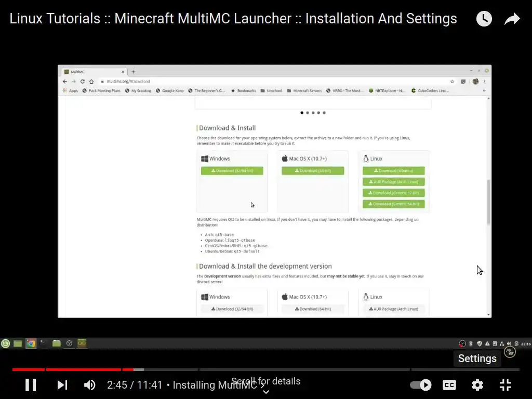The width and height of the screenshot is (532, 399).
Task: Open the Chrome profile avatar
Action: (475, 82)
